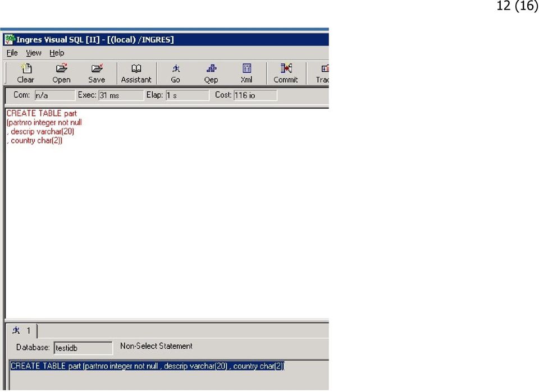Viewport: 539px width, 392px height.
Task: Click the Trace toolbar icon
Action: pos(322,73)
